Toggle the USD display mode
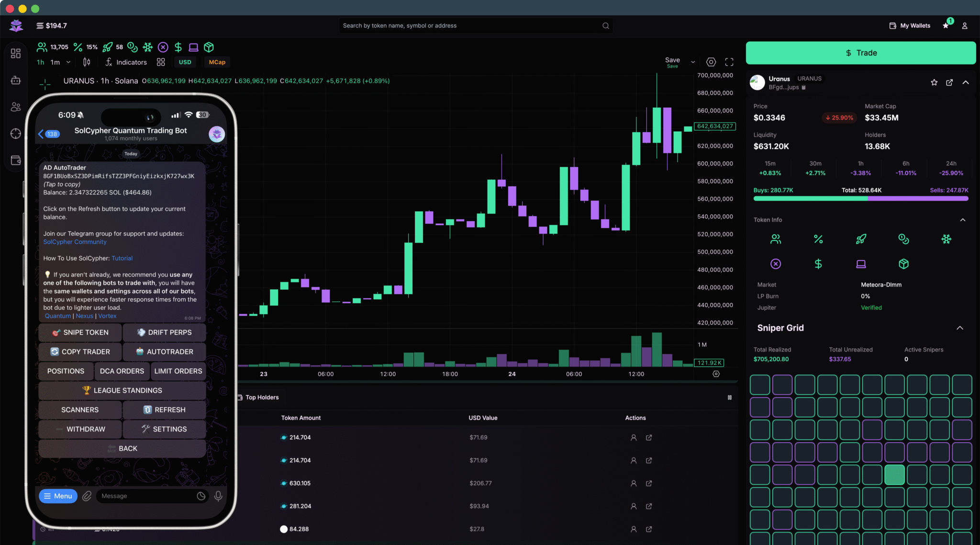This screenshot has height=545, width=980. coord(185,62)
